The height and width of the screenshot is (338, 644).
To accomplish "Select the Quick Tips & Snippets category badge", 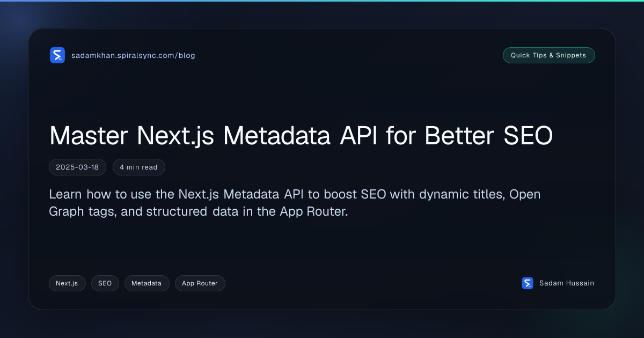I will [x=548, y=55].
